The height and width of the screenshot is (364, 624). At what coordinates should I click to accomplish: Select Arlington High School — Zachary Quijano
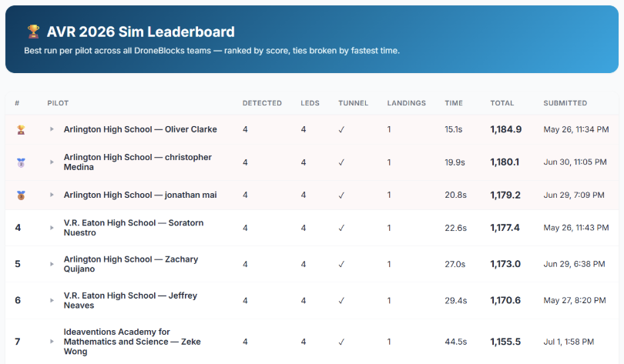(131, 264)
